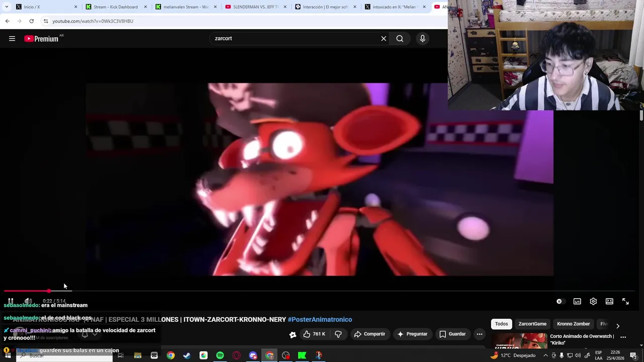Open Task View on taskbar
The height and width of the screenshot is (362, 644).
pyautogui.click(x=121, y=355)
